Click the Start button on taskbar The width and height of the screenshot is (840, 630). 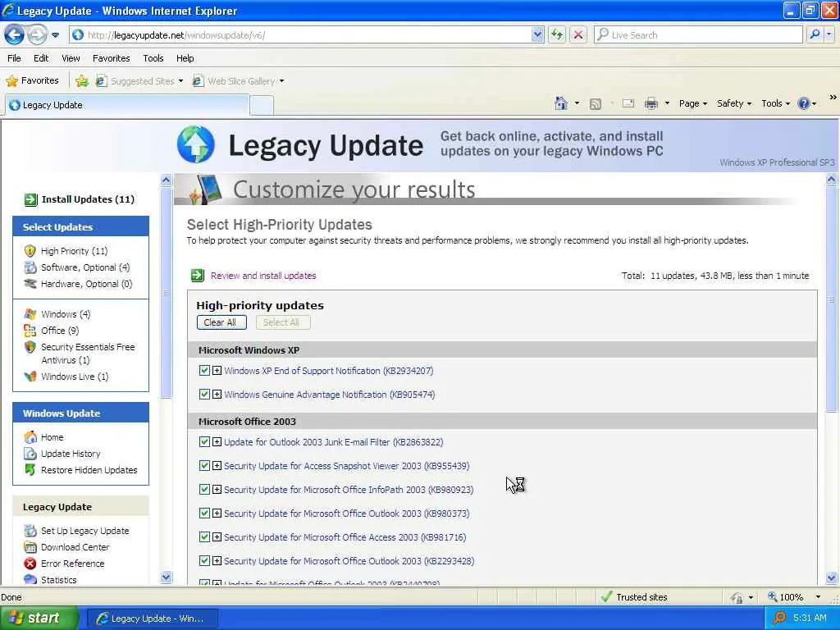pos(39,619)
